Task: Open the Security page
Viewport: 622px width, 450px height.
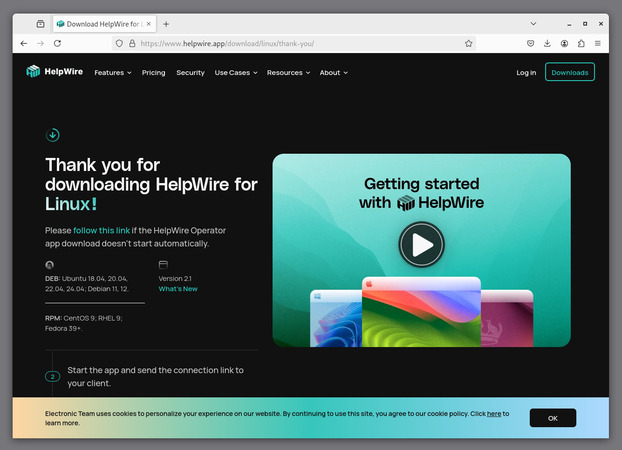Action: tap(190, 73)
